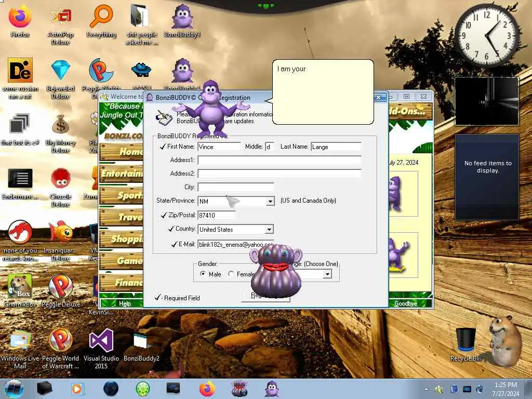Click the 'No feed items' gadget
This screenshot has height=399, width=532.
[x=487, y=177]
